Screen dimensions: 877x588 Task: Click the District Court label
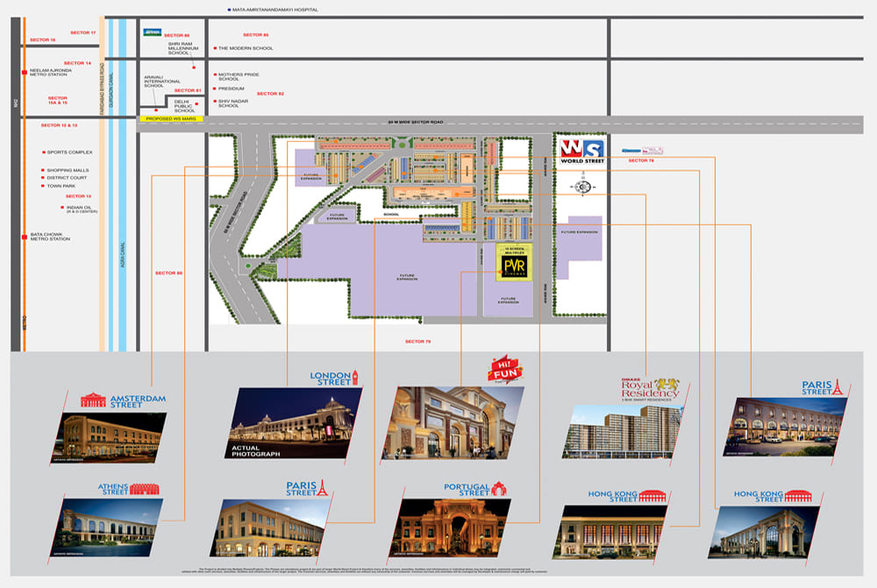coord(68,178)
